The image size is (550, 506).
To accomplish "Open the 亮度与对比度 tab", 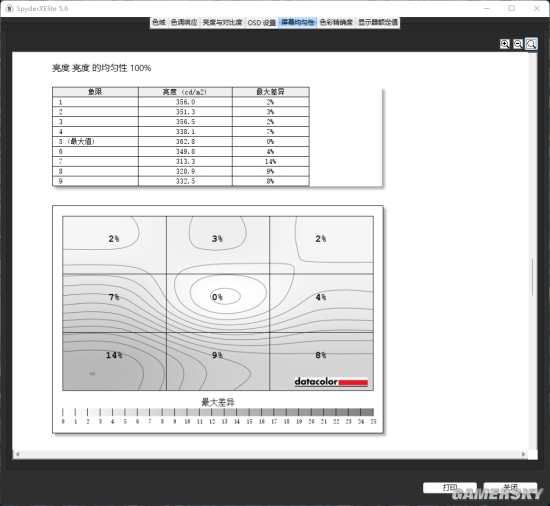I will 222,22.
